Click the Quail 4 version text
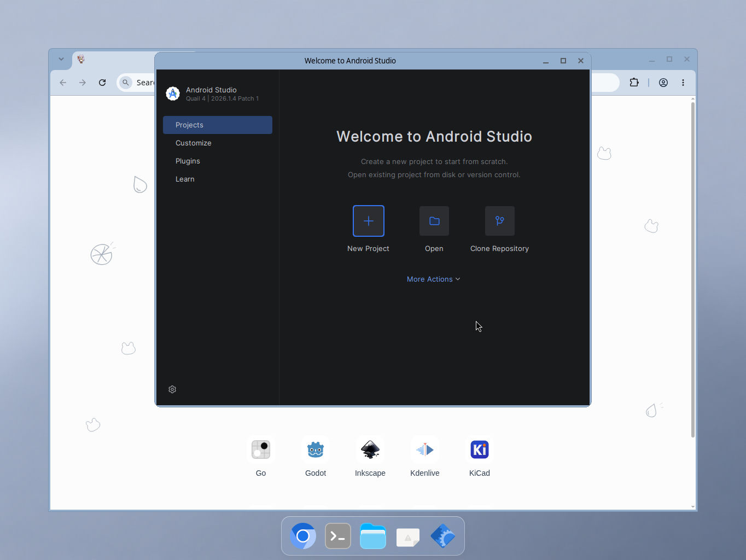The width and height of the screenshot is (746, 560). (x=222, y=99)
